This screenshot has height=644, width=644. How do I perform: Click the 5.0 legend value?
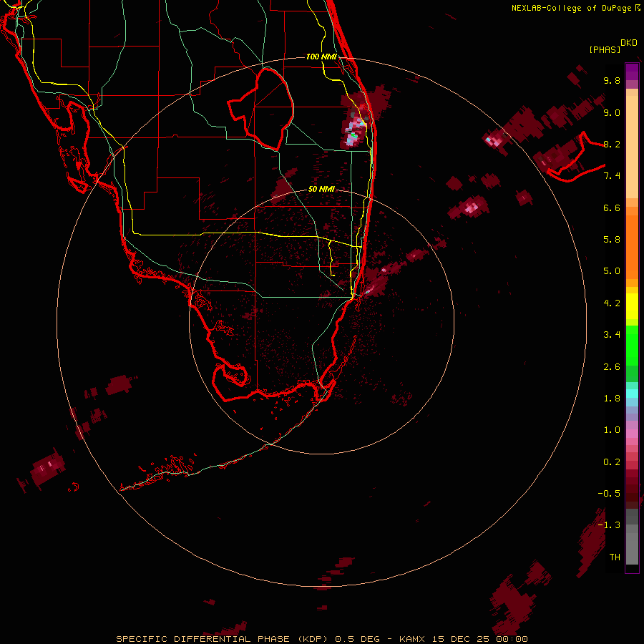pyautogui.click(x=612, y=271)
